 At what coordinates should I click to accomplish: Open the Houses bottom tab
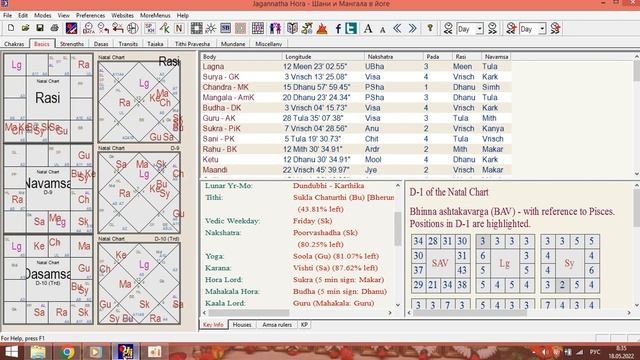[x=242, y=324]
